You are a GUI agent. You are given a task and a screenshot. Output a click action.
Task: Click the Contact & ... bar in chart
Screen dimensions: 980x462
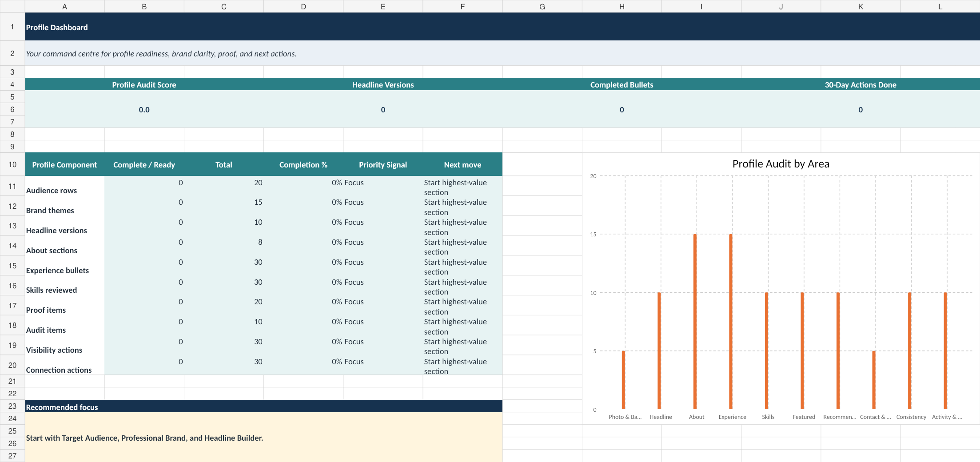tap(874, 380)
